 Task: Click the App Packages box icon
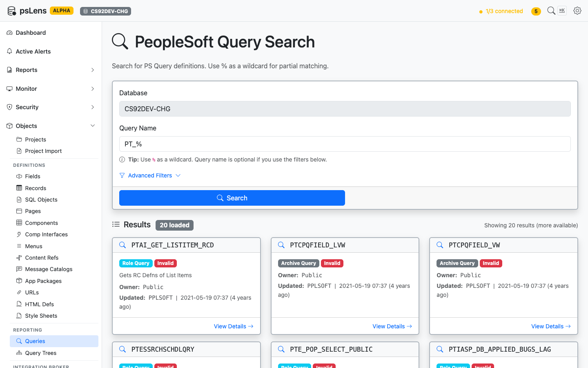(19, 281)
